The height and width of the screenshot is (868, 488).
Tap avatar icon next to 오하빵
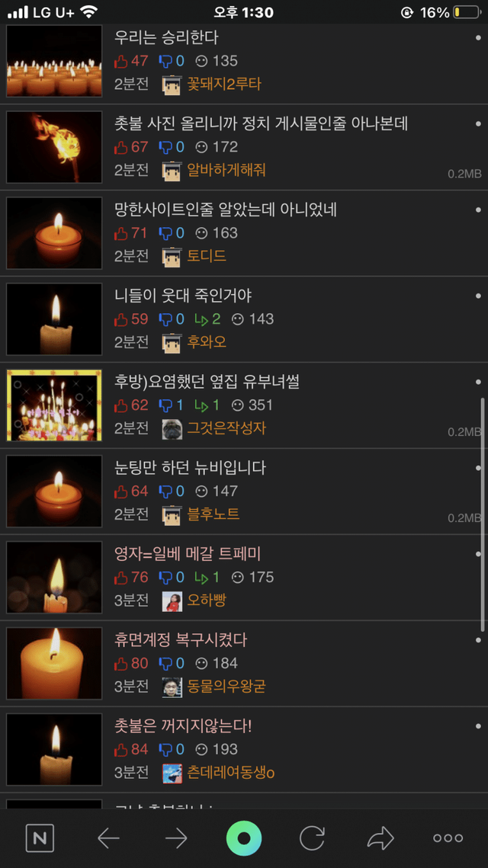click(172, 601)
